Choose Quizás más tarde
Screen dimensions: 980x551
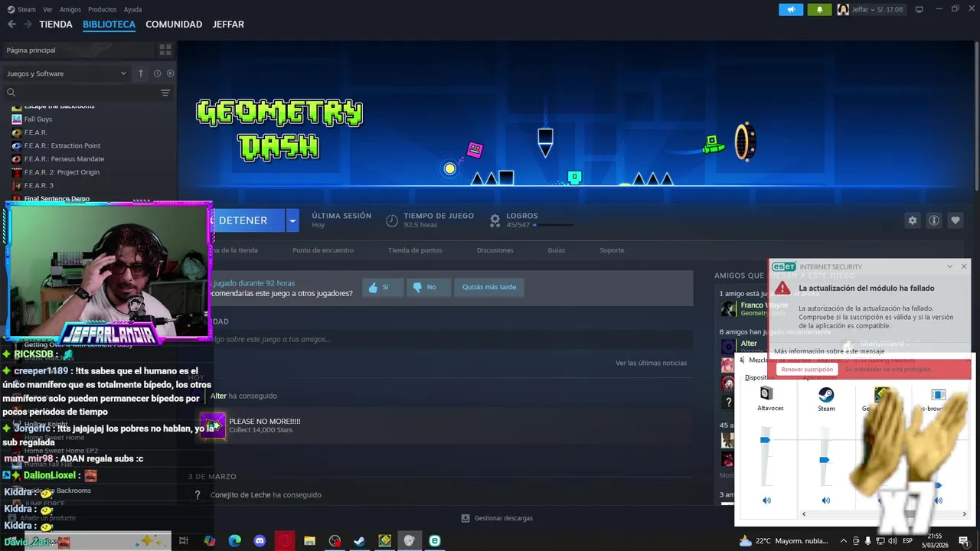489,287
